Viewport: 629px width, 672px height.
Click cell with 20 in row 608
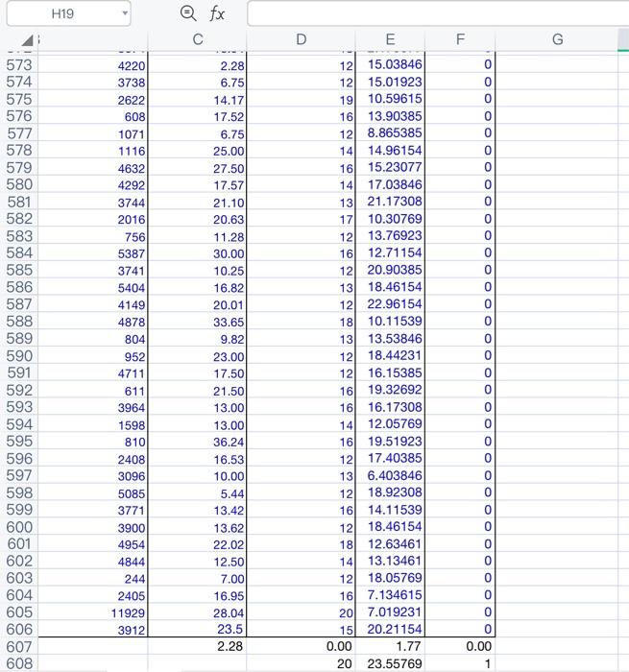301,663
